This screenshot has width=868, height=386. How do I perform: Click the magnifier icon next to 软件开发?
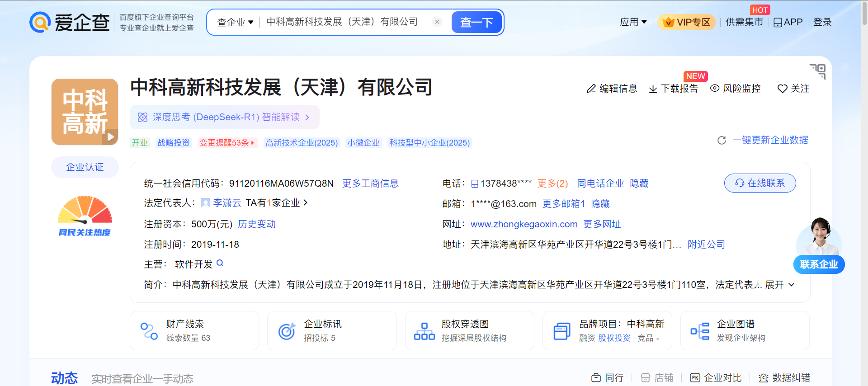click(220, 263)
